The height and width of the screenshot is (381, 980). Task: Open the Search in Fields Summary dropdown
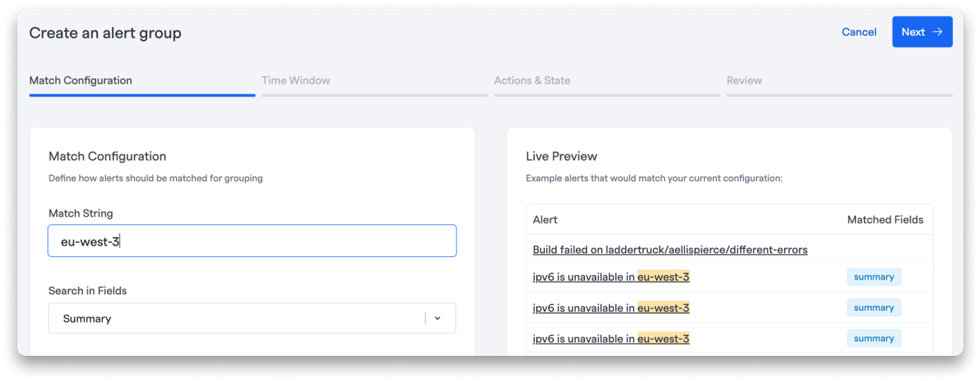pos(252,318)
